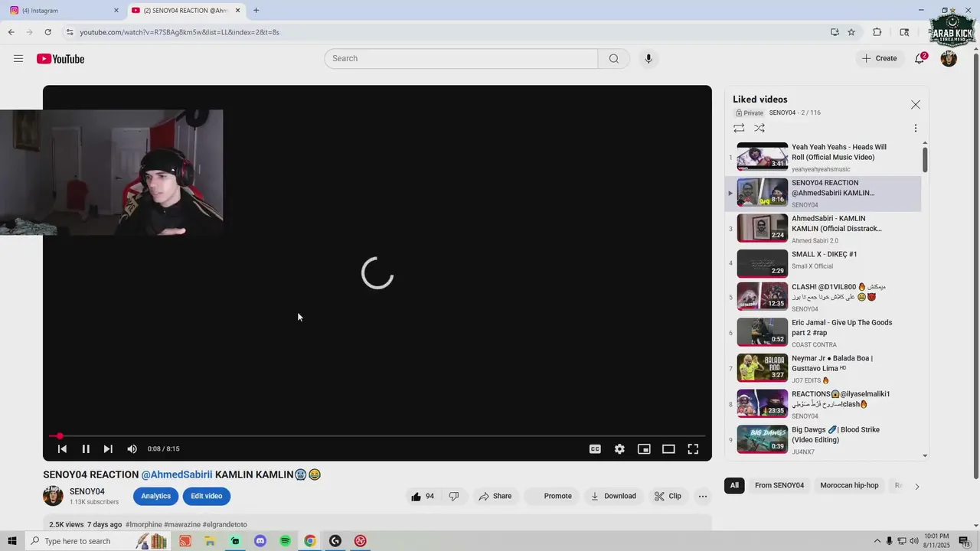The width and height of the screenshot is (980, 551).
Task: Play Big Dawgs Blood Strike video
Action: click(x=823, y=440)
